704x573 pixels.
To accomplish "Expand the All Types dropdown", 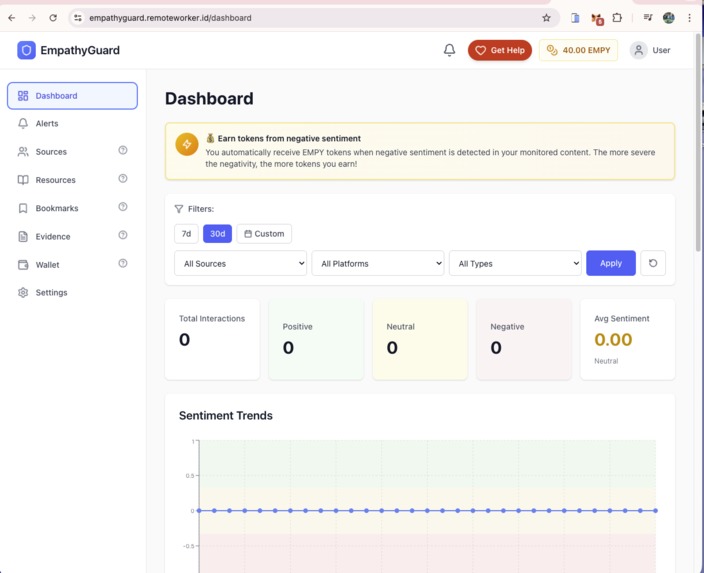I will 515,263.
